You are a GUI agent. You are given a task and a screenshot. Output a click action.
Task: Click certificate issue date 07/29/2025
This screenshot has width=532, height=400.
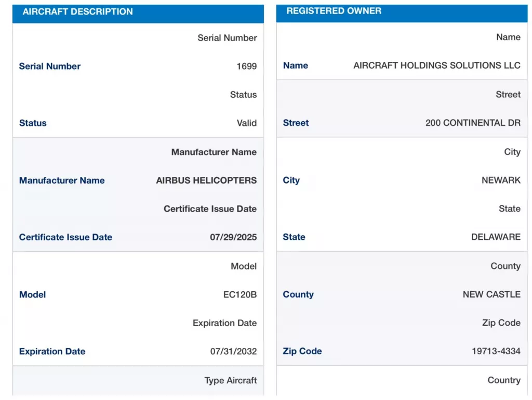pos(233,237)
